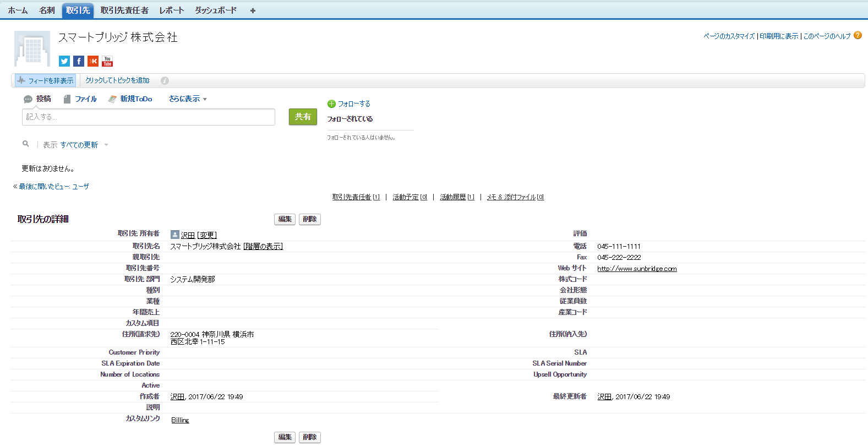The width and height of the screenshot is (868, 446).
Task: Open the YouTube social icon
Action: (x=107, y=61)
